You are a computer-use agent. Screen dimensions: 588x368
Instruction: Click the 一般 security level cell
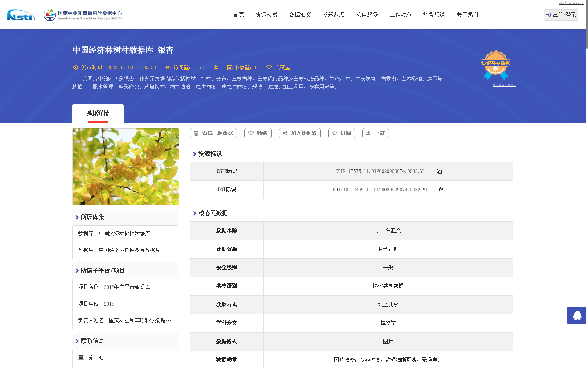(x=388, y=268)
